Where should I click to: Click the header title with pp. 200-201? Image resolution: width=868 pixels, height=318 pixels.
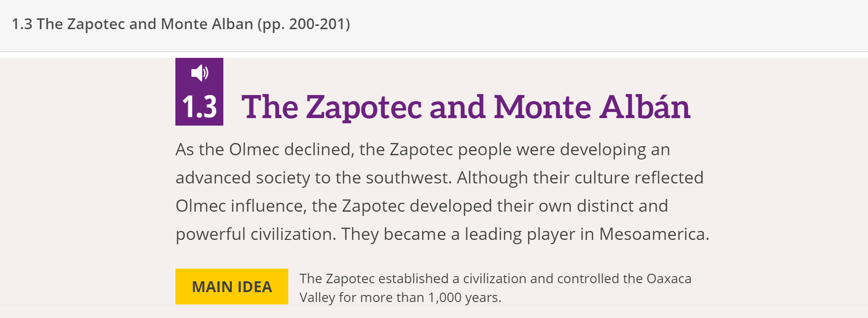tap(181, 24)
